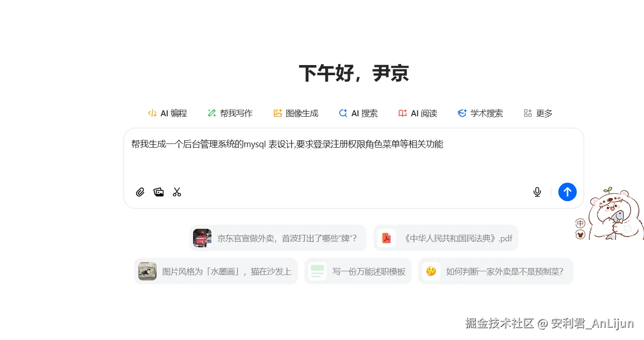The image size is (644, 340).
Task: Expand the 更多 menu
Action: pyautogui.click(x=538, y=113)
